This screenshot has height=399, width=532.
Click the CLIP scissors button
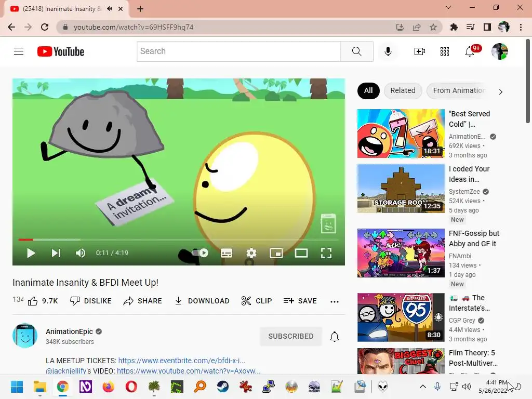(x=257, y=301)
